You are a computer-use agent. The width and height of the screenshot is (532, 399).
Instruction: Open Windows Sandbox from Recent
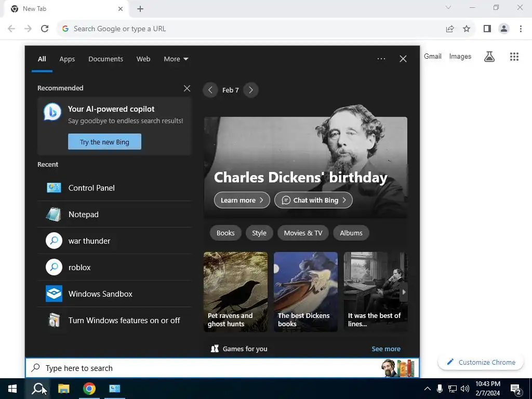click(x=115, y=294)
